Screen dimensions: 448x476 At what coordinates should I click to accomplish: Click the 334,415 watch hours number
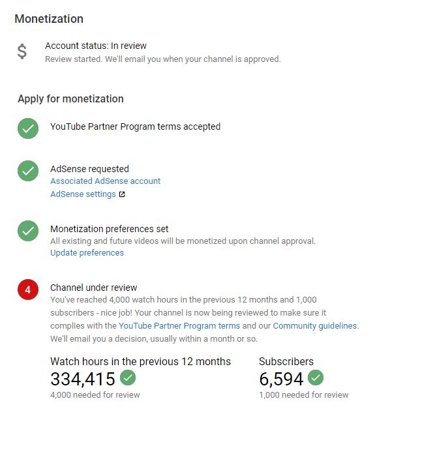tap(83, 379)
